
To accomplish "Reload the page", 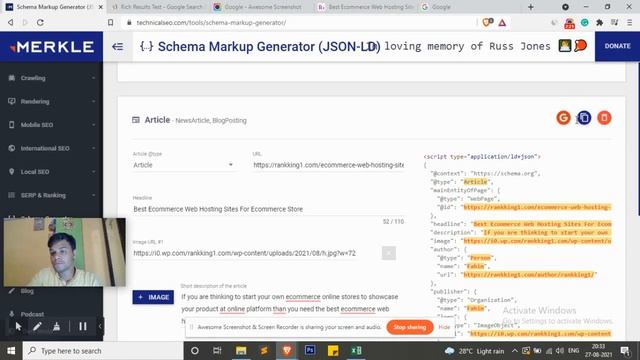I will 40,22.
